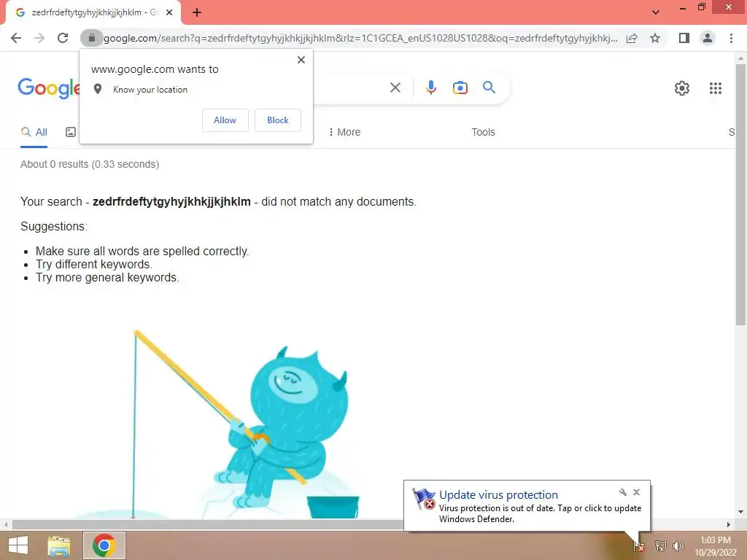The width and height of the screenshot is (747, 560).
Task: Select the All results tab
Action: [x=34, y=133]
